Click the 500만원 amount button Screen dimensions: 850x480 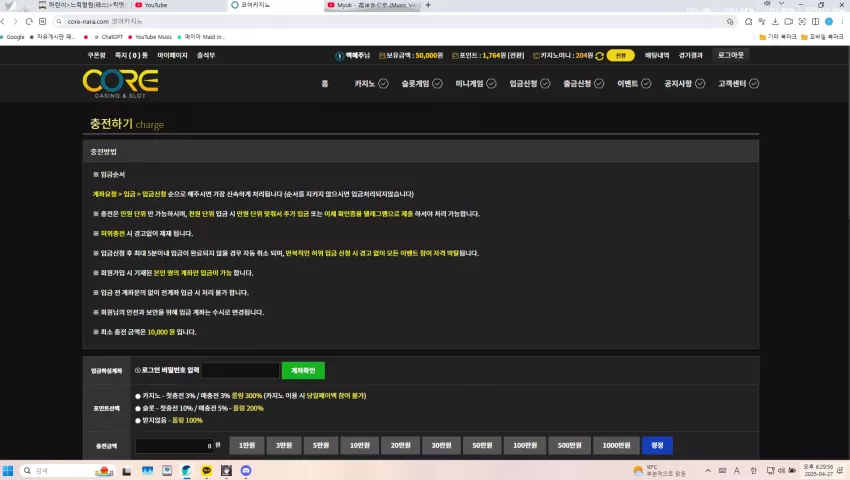point(569,445)
